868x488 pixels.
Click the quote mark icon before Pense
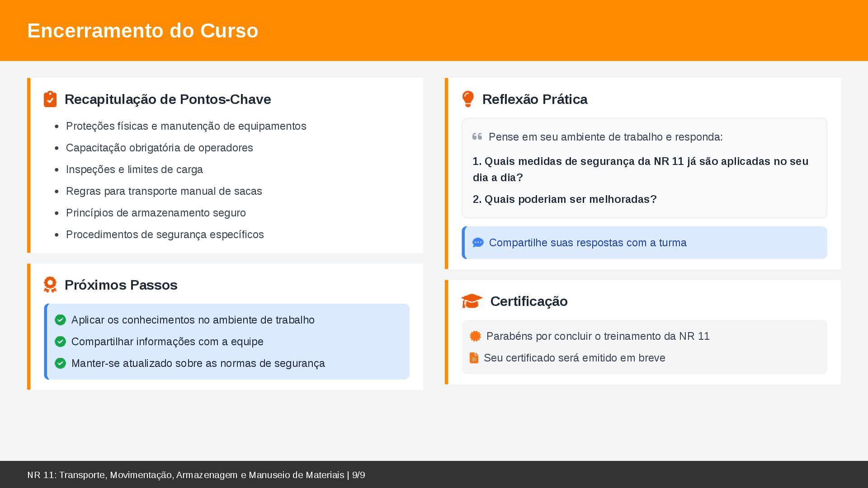click(x=477, y=136)
